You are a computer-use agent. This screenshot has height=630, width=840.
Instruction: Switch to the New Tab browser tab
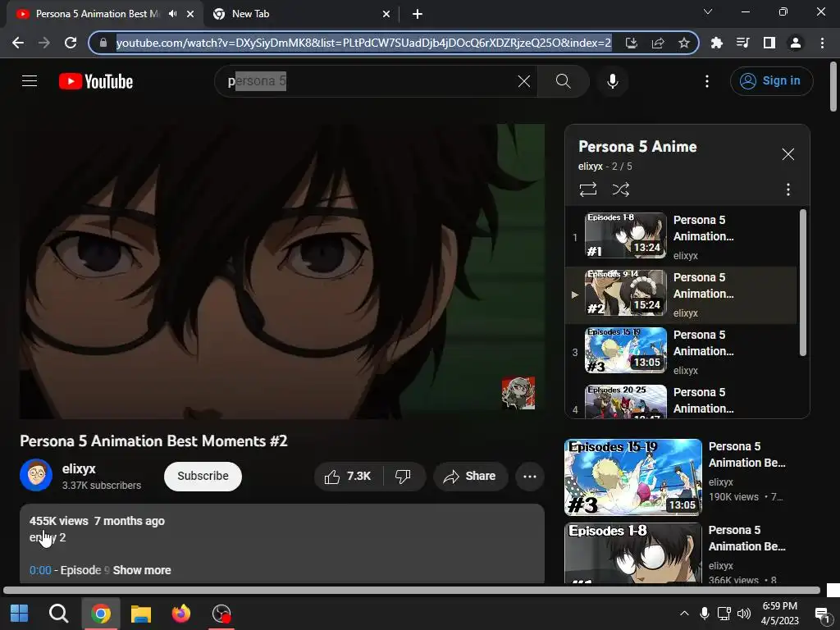pos(300,14)
